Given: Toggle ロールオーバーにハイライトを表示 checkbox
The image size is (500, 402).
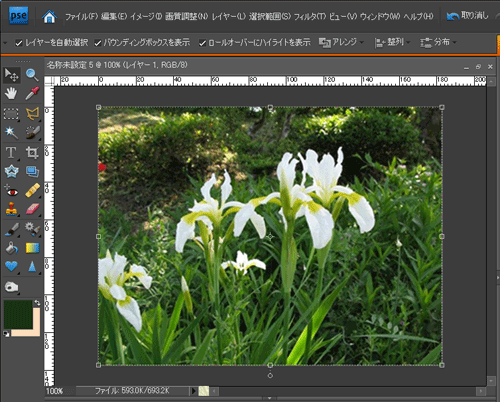Looking at the screenshot, I should tap(202, 43).
